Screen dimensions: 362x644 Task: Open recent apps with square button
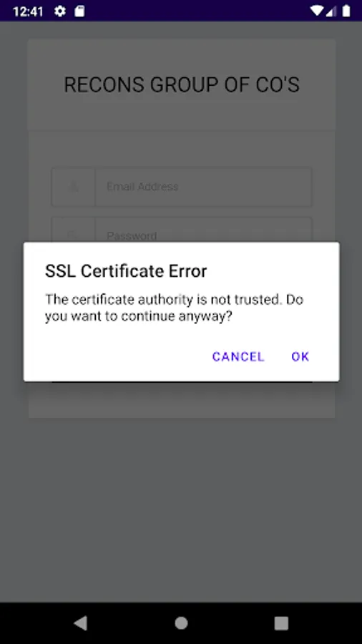(281, 623)
